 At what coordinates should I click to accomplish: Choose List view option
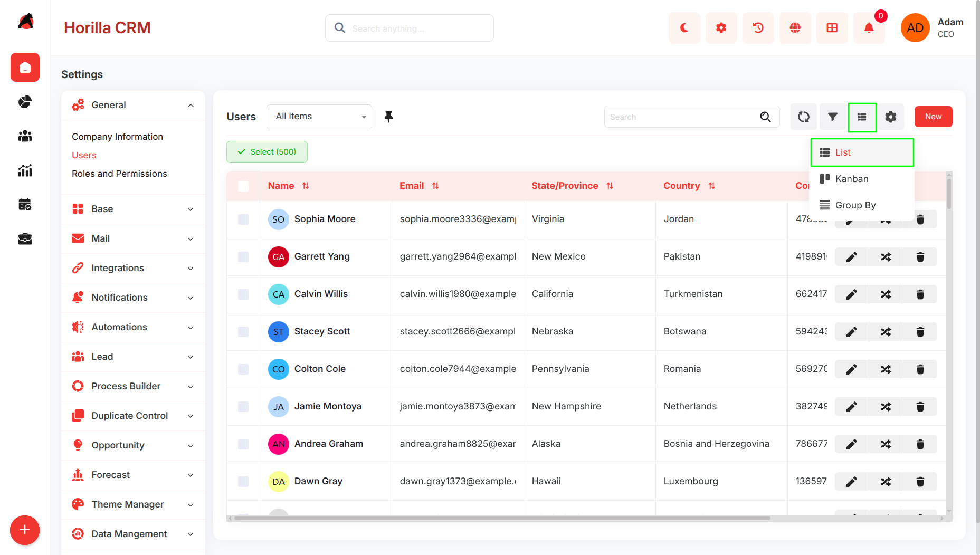pos(862,152)
